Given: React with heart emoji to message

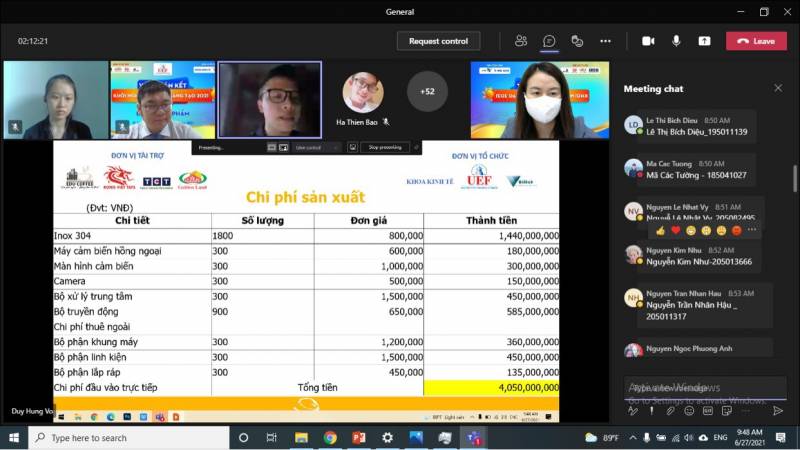Looking at the screenshot, I should (x=676, y=230).
